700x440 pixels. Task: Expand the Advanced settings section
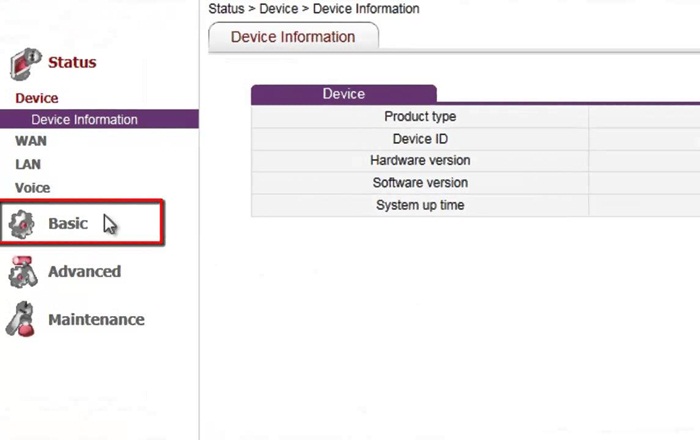pyautogui.click(x=84, y=271)
